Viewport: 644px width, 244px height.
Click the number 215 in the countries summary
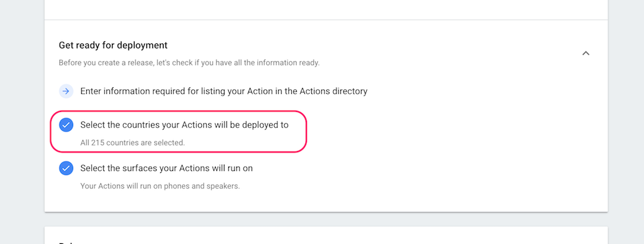pos(96,143)
